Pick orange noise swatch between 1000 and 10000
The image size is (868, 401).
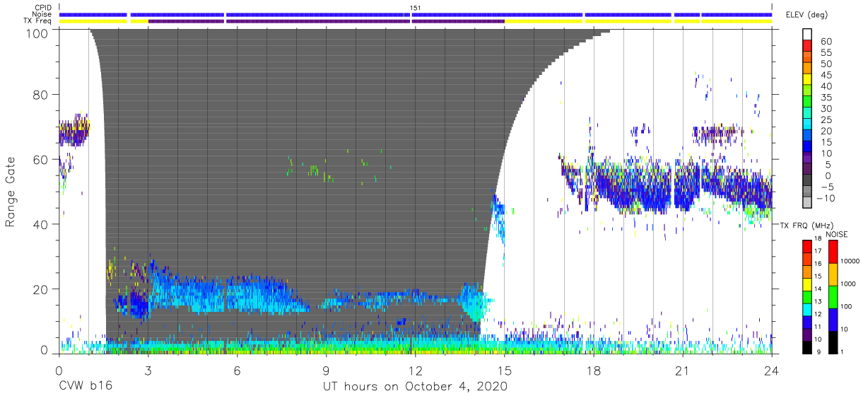[833, 274]
